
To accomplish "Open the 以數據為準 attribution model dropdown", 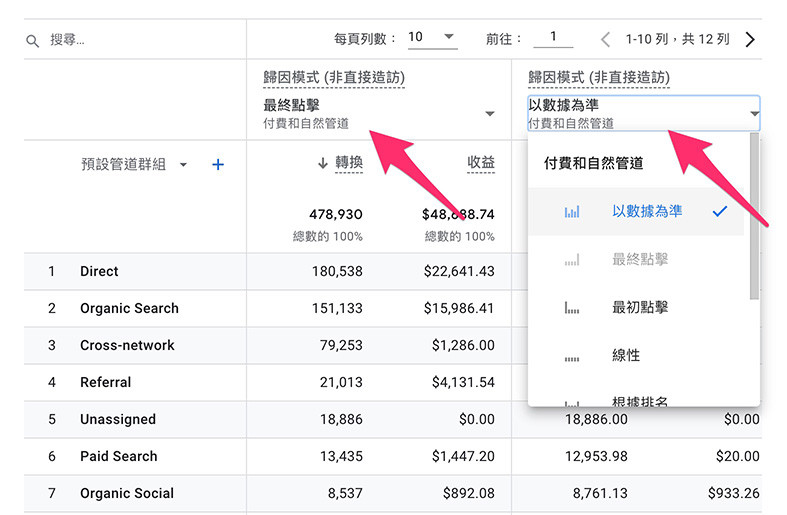I will [643, 113].
